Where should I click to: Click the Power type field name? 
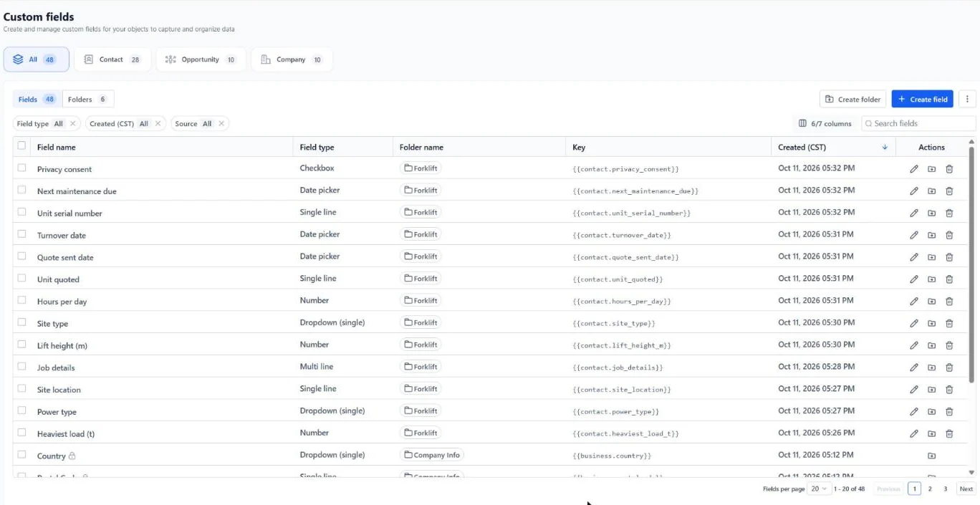[57, 412]
